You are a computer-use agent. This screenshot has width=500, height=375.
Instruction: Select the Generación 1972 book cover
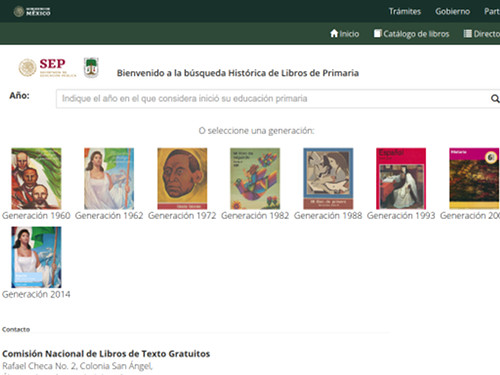pyautogui.click(x=182, y=179)
